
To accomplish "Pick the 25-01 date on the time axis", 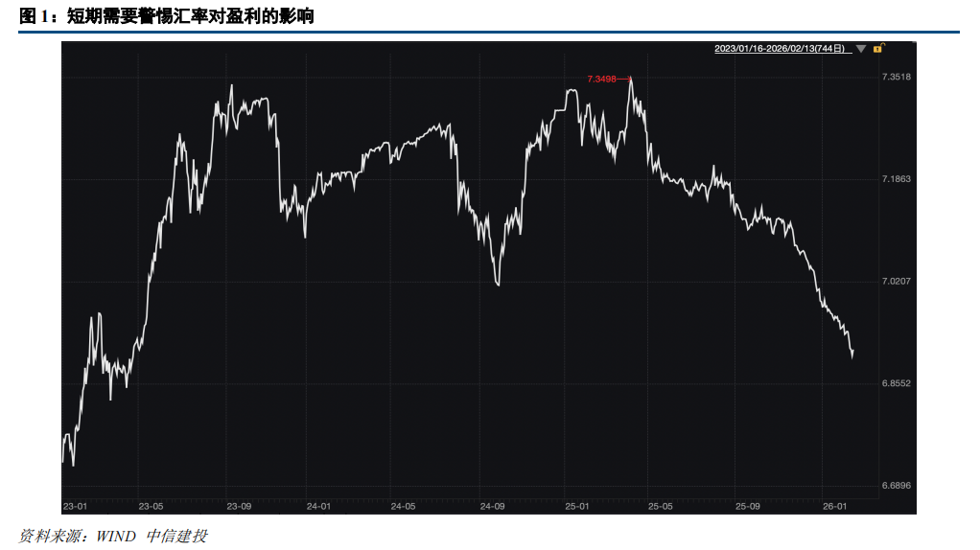I will [x=576, y=505].
